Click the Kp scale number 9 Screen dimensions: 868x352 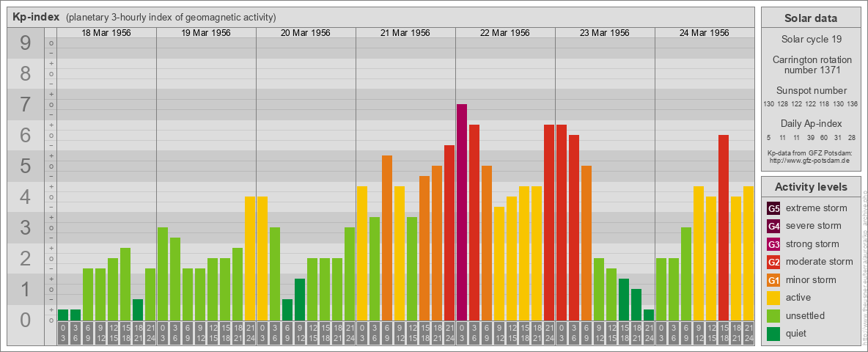[x=26, y=43]
